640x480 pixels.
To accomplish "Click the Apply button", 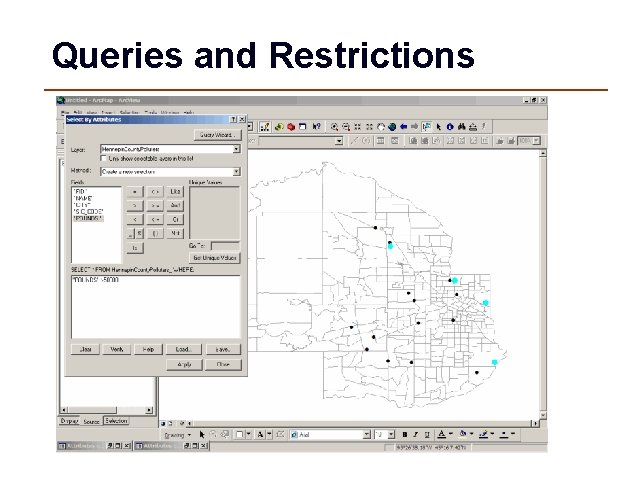I will click(184, 364).
